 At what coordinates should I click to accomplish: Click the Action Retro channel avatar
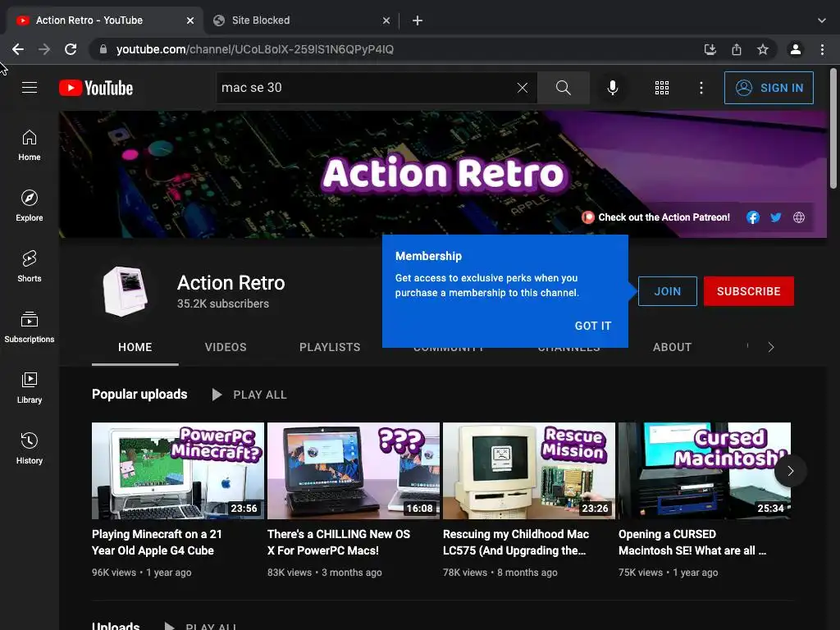125,291
